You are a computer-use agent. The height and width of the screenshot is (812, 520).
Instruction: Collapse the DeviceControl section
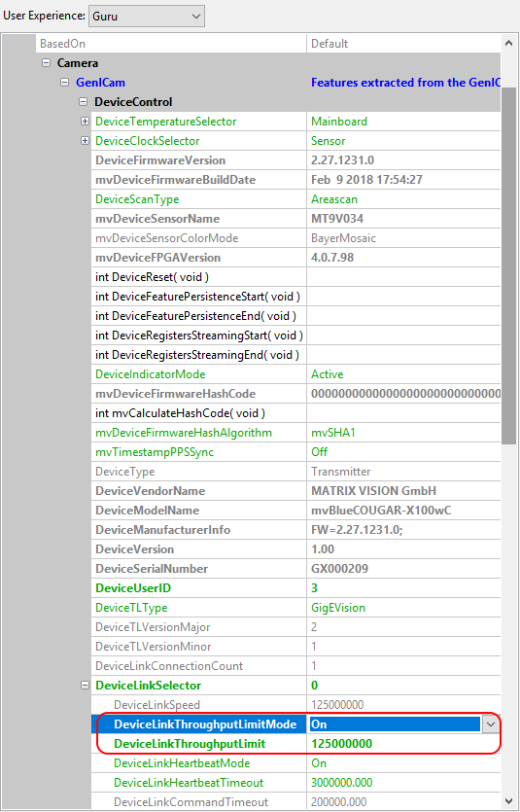pyautogui.click(x=84, y=102)
